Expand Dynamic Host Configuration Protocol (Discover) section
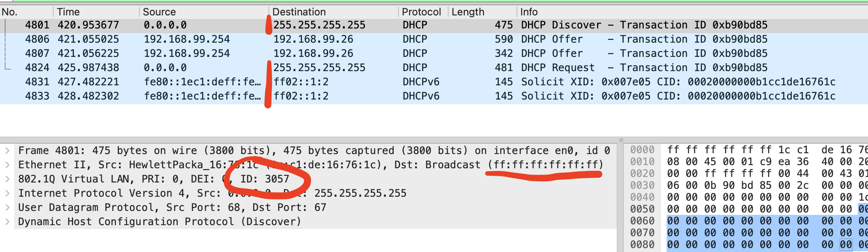This screenshot has height=252, width=868. (x=8, y=222)
